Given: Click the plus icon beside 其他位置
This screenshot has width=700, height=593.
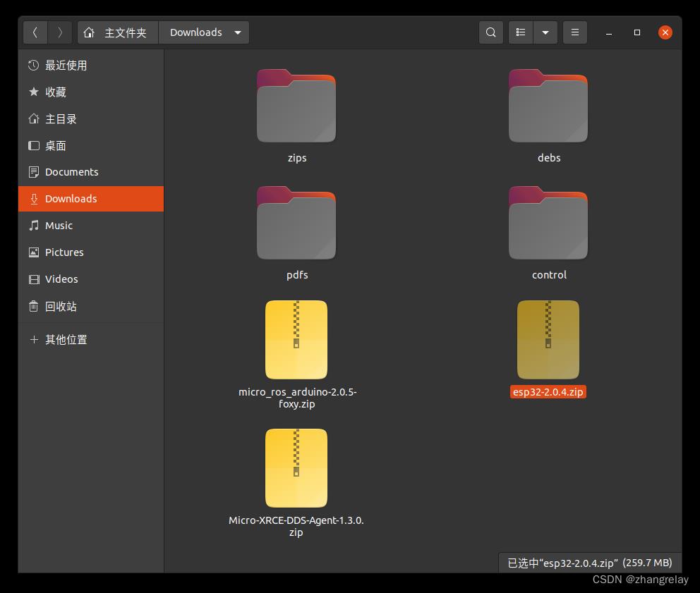Looking at the screenshot, I should [33, 340].
